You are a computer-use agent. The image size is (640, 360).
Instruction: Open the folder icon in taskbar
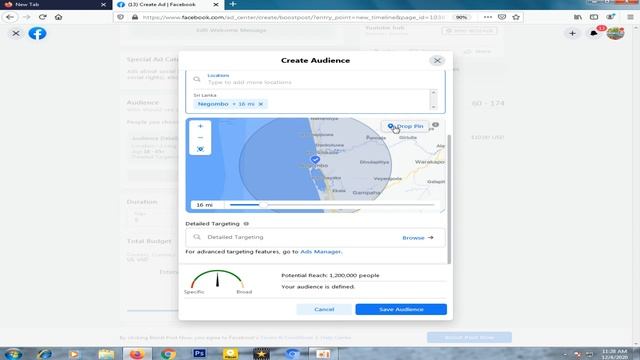(x=106, y=354)
